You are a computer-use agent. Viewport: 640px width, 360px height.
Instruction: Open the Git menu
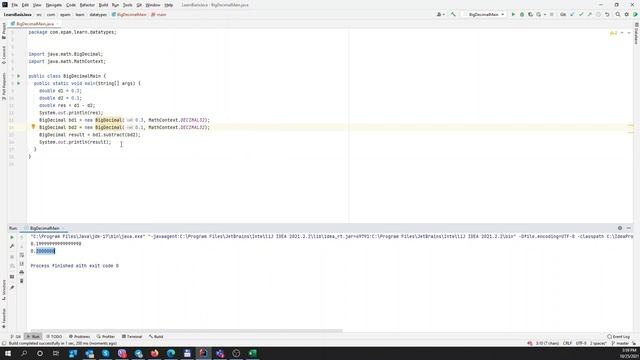(139, 5)
